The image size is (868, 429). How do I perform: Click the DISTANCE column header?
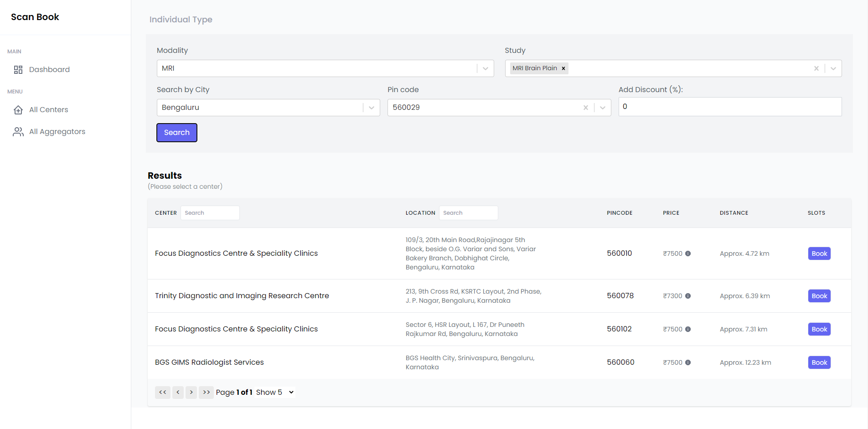[x=734, y=213]
